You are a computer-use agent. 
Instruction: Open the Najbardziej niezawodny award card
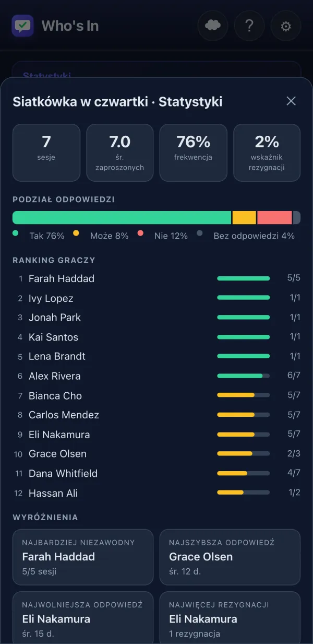(83, 557)
